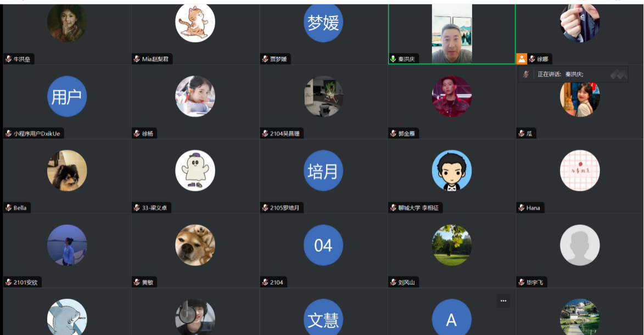Select the ghost avatar of 33-梁义卓
The image size is (644, 335).
pos(195,171)
